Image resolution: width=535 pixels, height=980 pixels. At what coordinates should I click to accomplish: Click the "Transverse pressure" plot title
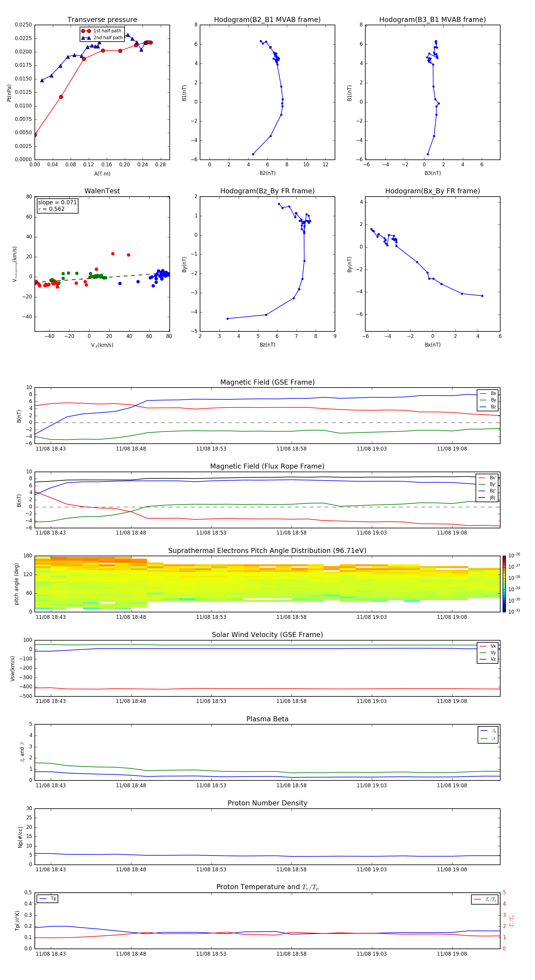102,20
